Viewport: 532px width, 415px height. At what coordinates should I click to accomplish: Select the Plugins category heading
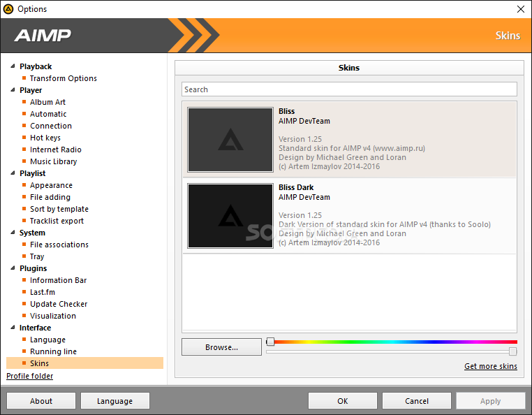[34, 268]
